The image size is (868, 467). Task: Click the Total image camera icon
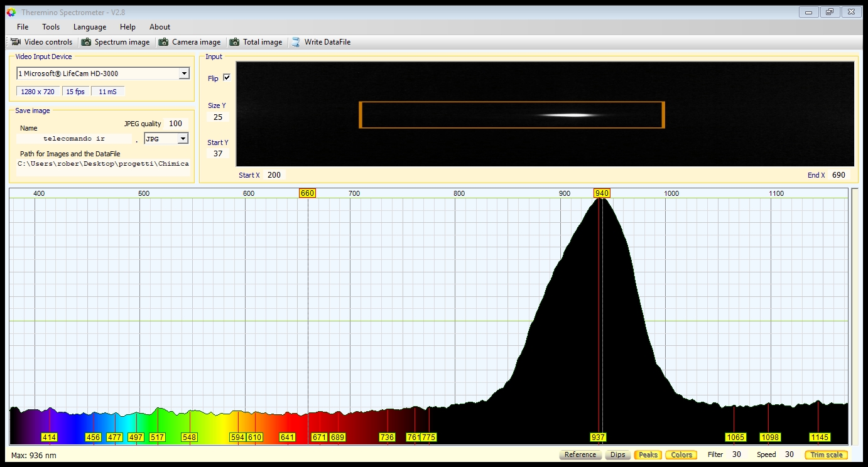click(x=235, y=42)
